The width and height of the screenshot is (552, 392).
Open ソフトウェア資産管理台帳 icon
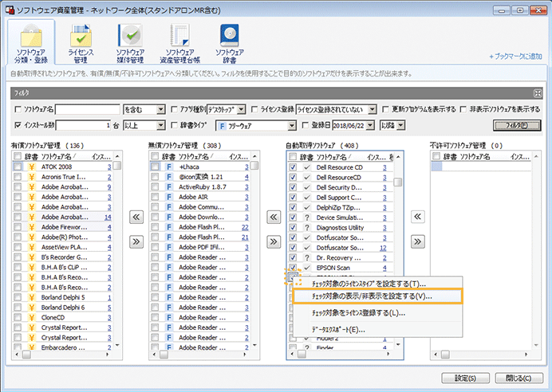(179, 35)
